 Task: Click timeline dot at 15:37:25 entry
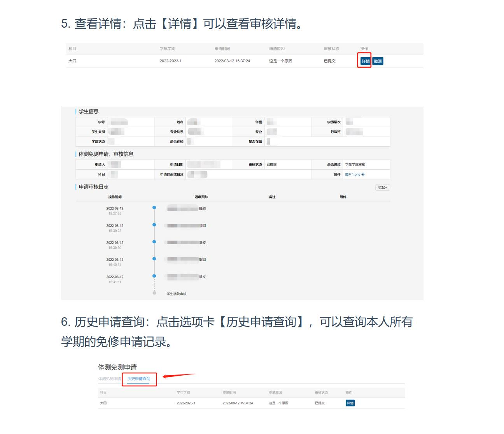coord(154,208)
